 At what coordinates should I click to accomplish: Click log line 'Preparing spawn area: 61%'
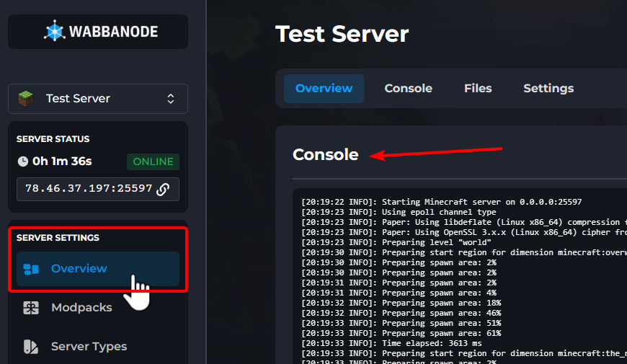click(x=401, y=333)
